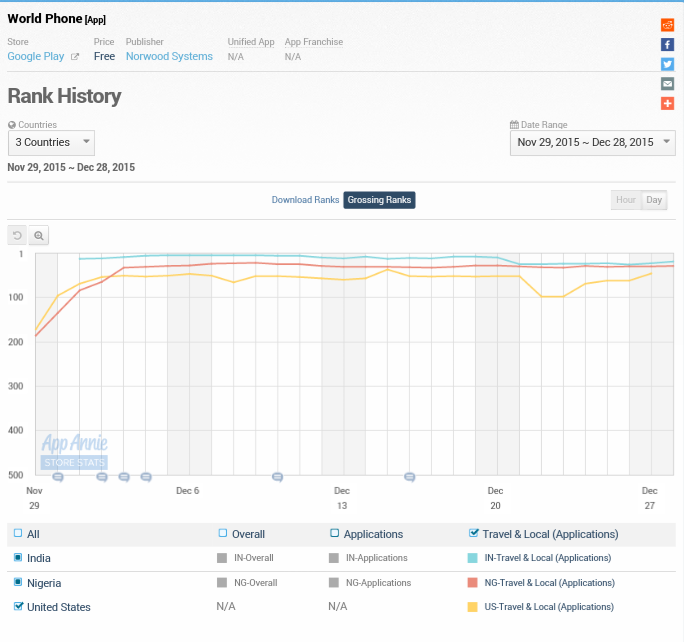
Task: Expand the Date Range dropdown
Action: click(592, 142)
